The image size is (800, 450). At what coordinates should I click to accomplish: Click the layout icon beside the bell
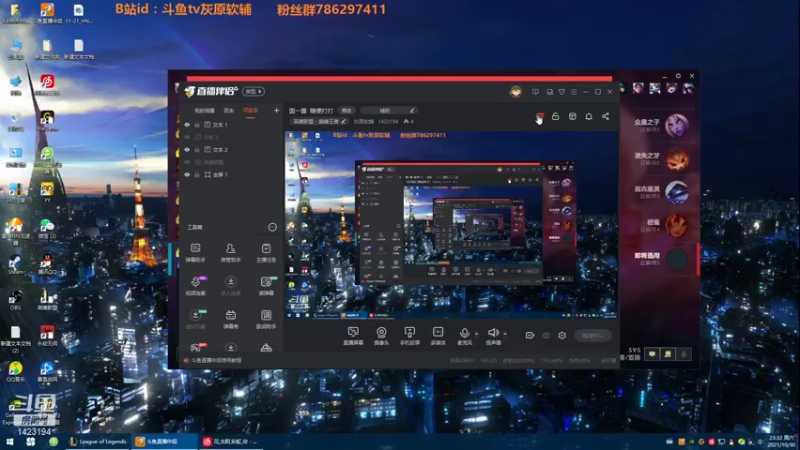[x=572, y=116]
